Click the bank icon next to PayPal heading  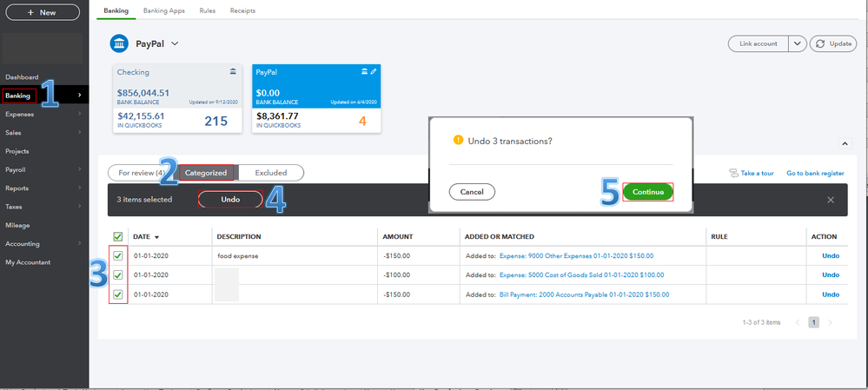[119, 43]
